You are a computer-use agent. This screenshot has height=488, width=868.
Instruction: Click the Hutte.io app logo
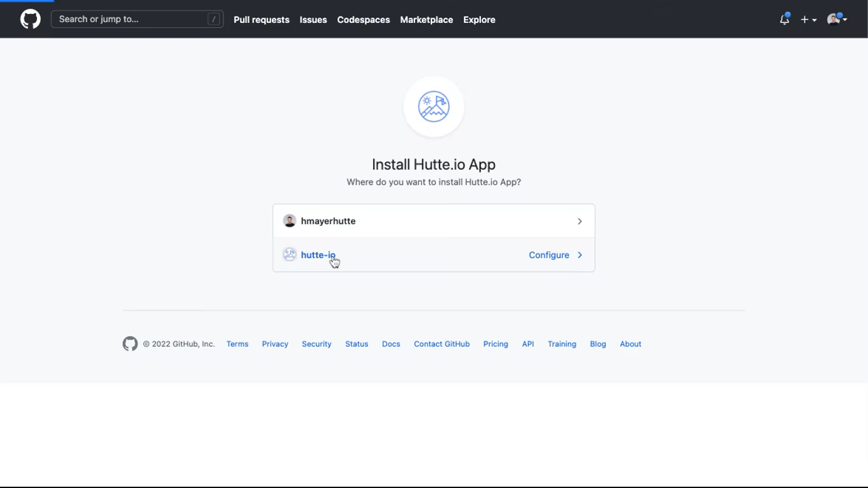pyautogui.click(x=434, y=107)
